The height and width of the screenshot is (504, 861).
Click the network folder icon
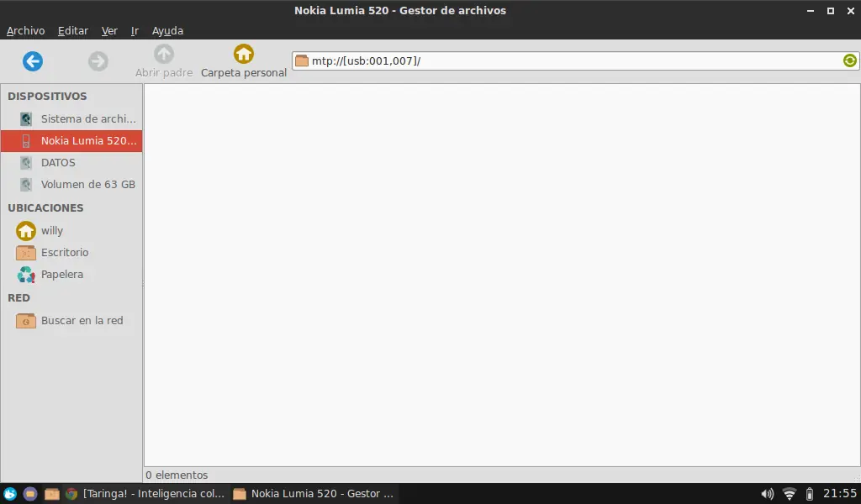point(26,320)
